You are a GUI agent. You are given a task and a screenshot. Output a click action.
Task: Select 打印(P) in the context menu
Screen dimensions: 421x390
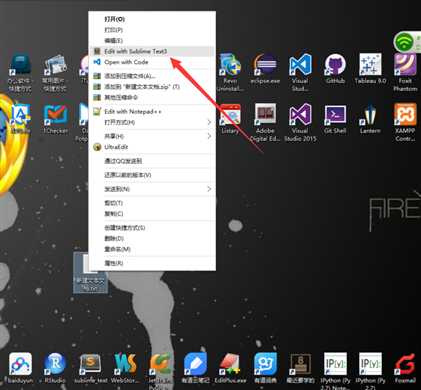(x=152, y=30)
